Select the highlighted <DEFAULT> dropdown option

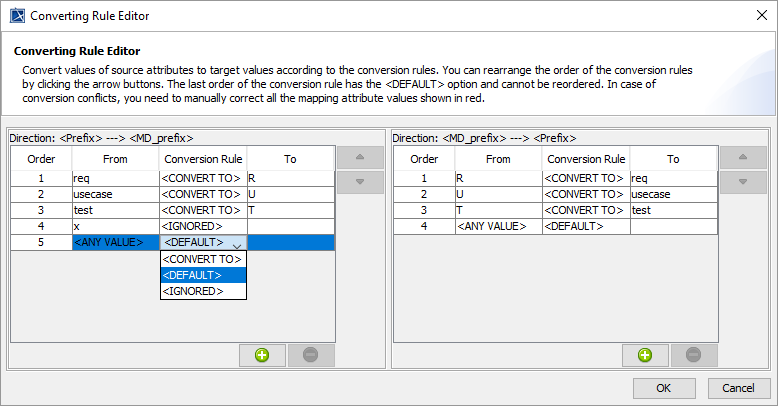tap(203, 275)
